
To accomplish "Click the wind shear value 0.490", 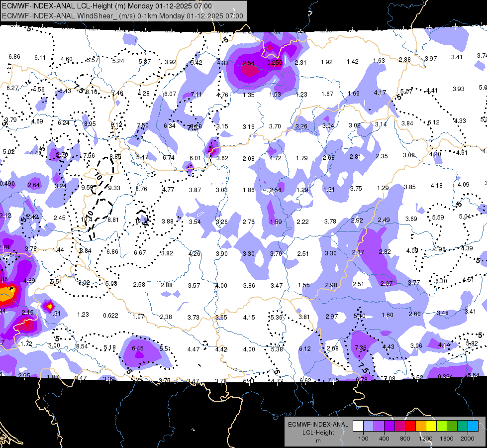I will click(7, 183).
